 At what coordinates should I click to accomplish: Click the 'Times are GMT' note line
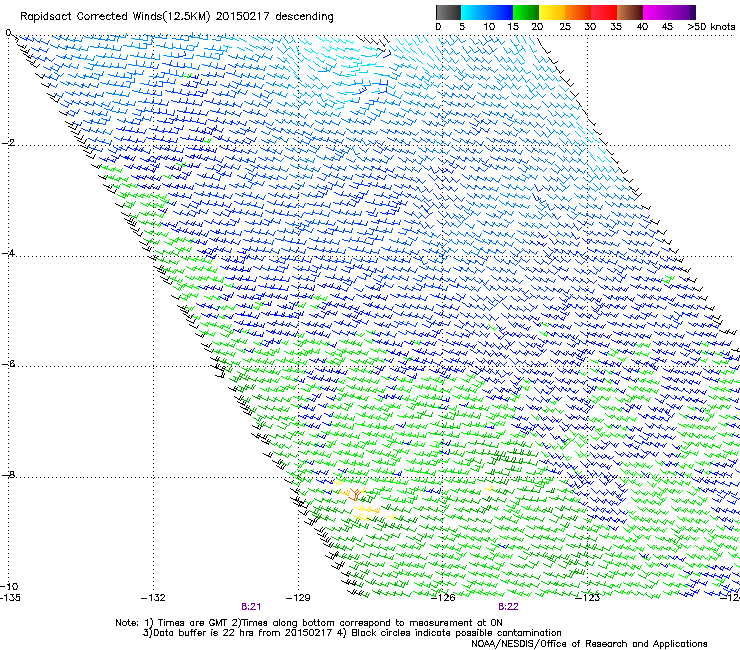click(x=309, y=623)
